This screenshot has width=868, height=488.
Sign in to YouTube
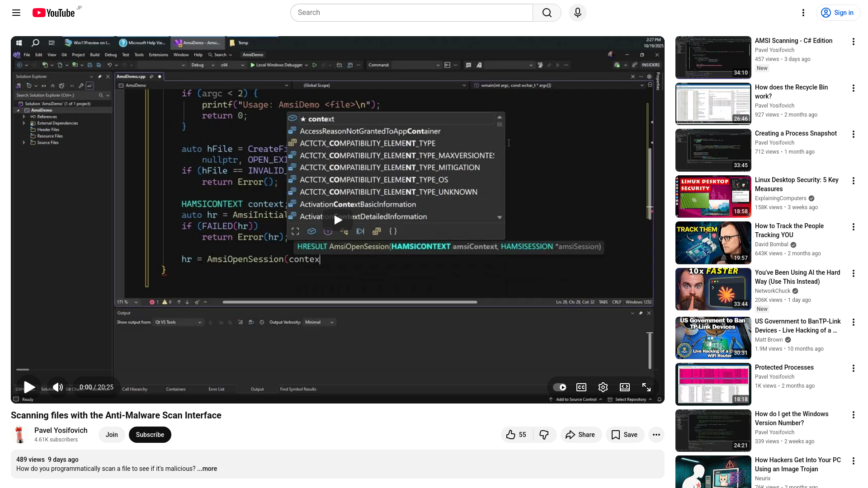tap(838, 13)
